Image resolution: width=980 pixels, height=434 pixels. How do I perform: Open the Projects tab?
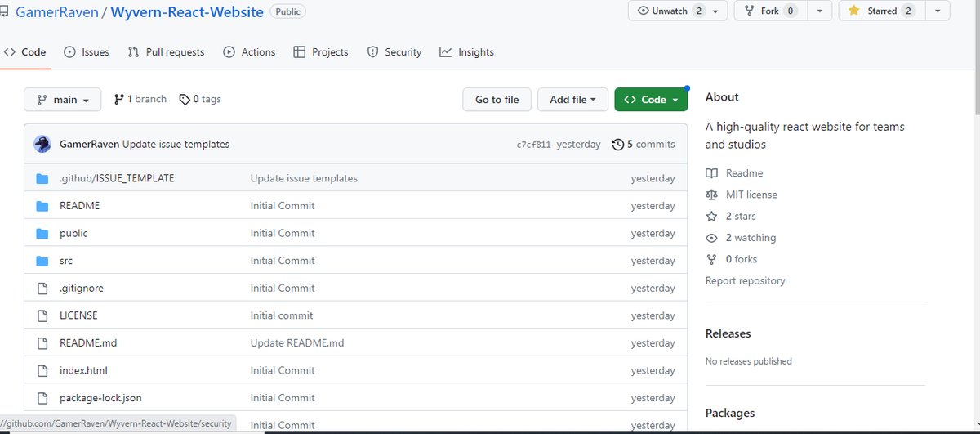pos(321,52)
